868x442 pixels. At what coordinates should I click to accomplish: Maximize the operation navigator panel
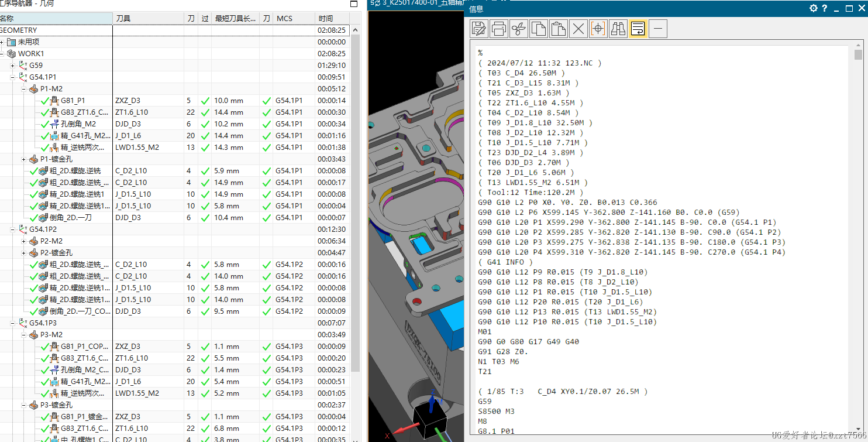point(353,4)
